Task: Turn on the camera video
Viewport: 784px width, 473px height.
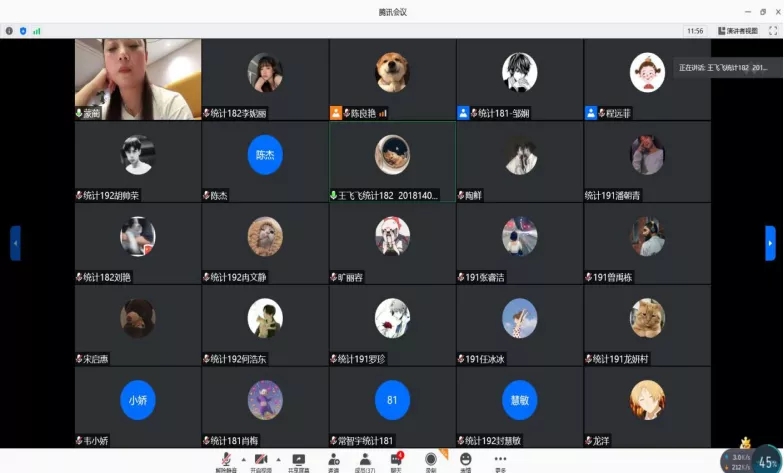Action: 260,459
